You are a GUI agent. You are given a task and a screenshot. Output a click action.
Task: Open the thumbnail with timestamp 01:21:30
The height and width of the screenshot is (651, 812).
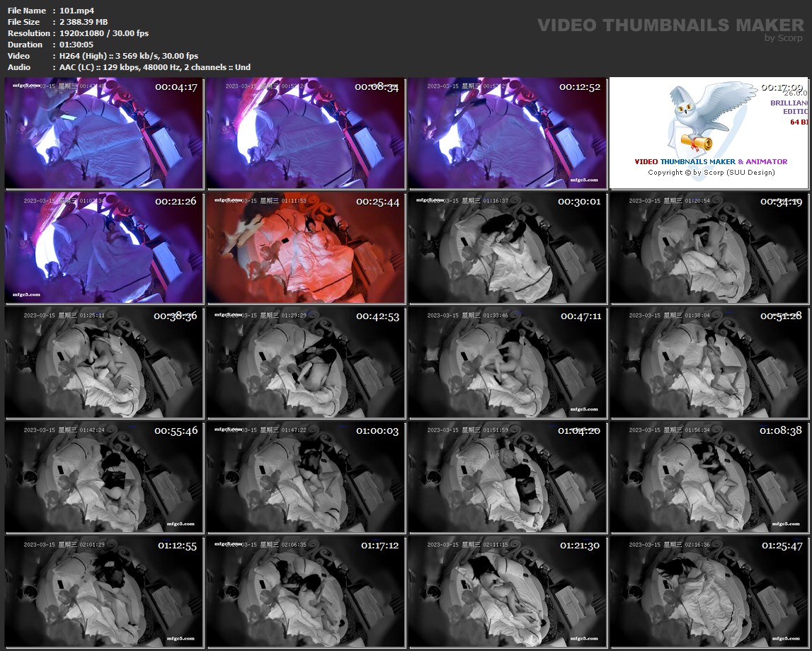(507, 592)
